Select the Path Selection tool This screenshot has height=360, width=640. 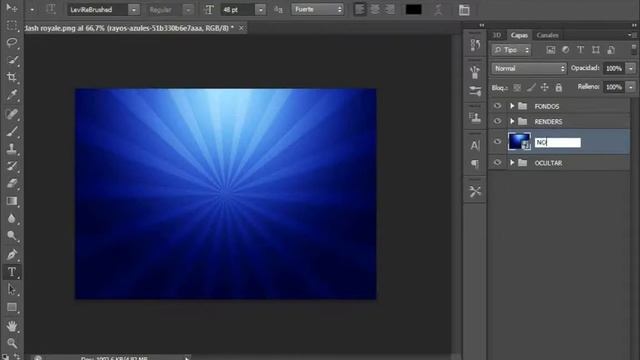click(12, 289)
